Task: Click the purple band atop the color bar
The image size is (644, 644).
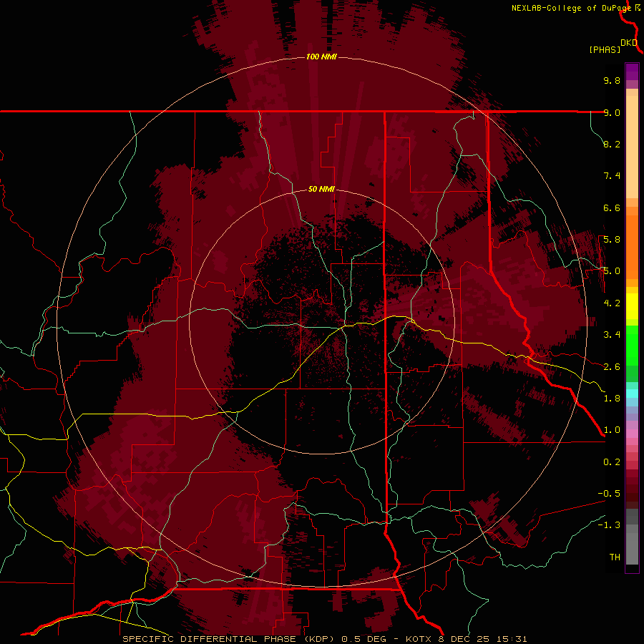Action: (x=632, y=72)
